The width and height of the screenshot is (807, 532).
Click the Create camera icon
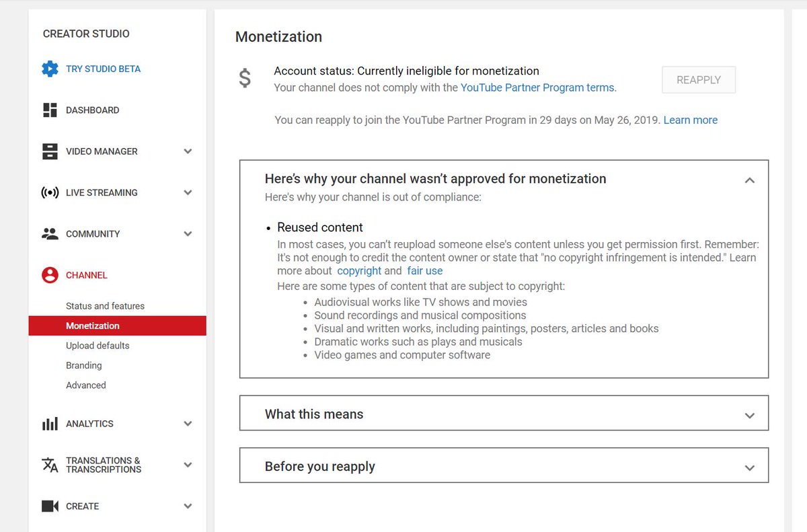50,506
